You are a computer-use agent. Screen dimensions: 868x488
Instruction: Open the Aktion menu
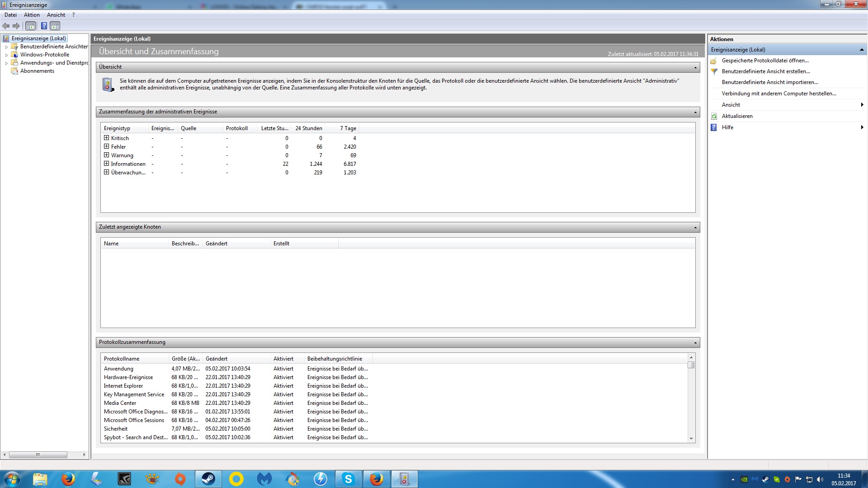[32, 15]
